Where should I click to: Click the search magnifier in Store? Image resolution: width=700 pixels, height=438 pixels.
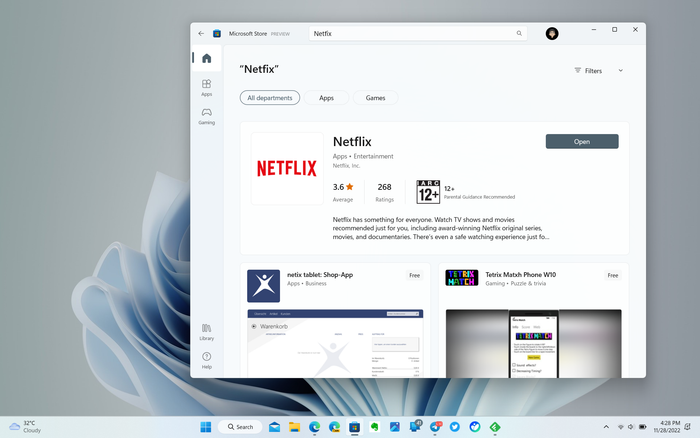[x=519, y=33]
